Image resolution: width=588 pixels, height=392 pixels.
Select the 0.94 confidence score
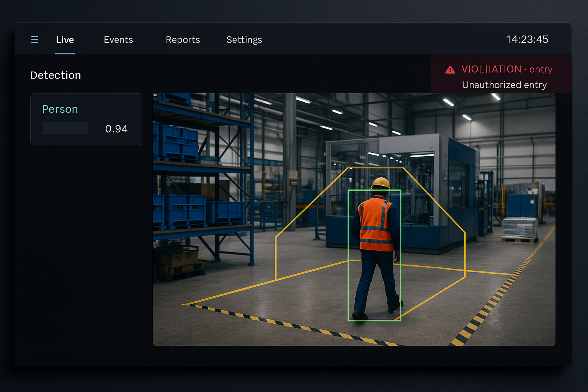click(x=116, y=129)
